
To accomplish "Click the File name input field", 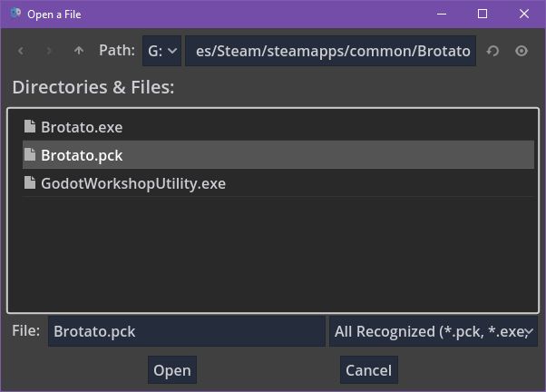I will click(x=186, y=332).
